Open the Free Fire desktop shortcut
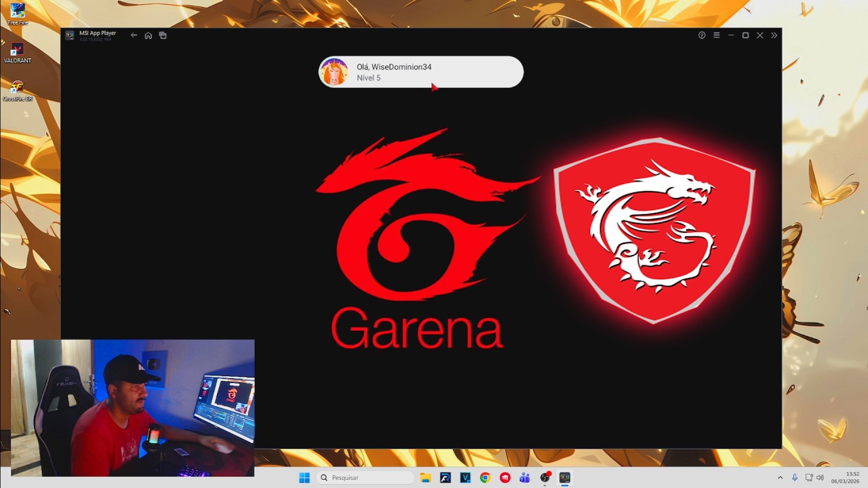This screenshot has height=488, width=868. 18,14
